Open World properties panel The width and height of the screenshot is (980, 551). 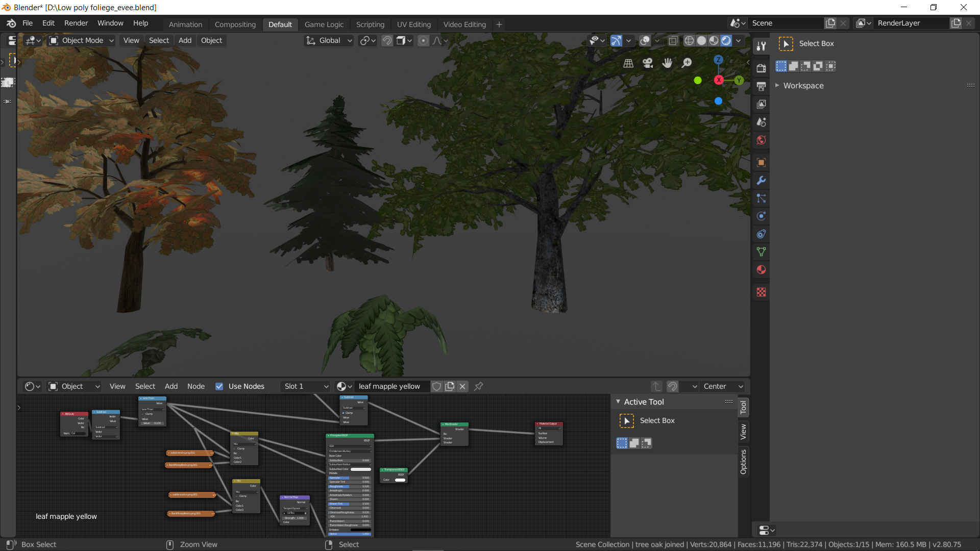(761, 140)
